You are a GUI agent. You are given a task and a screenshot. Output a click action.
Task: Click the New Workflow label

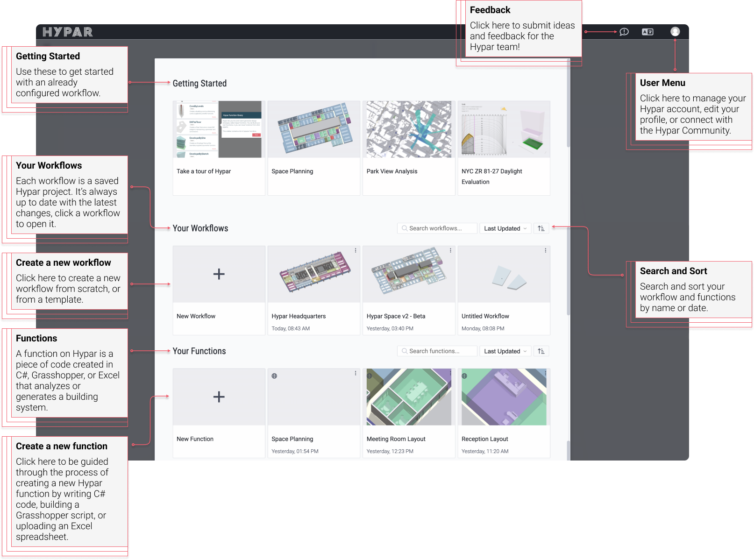[196, 316]
